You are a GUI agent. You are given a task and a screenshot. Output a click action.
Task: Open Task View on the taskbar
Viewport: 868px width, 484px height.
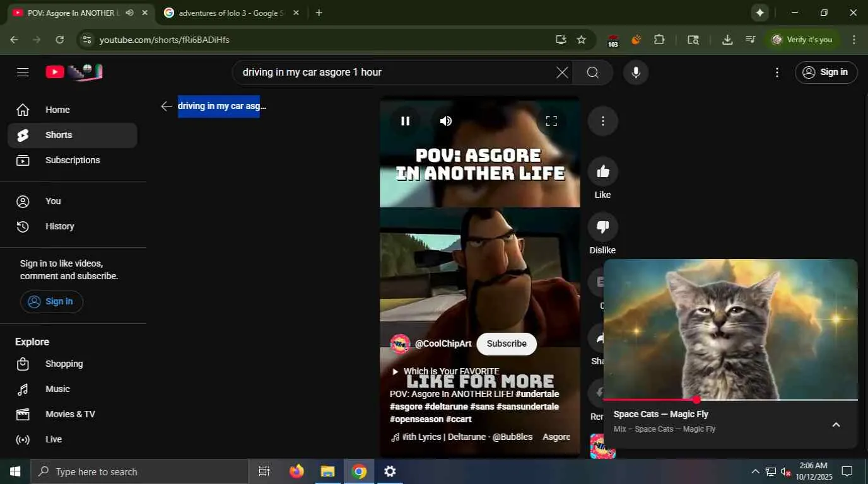pyautogui.click(x=264, y=471)
